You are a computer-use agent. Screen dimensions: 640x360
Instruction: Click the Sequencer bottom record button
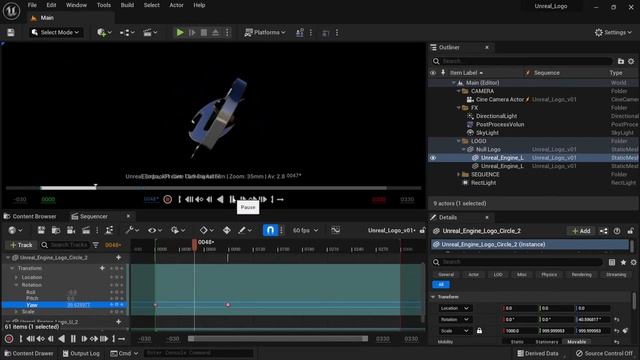pyautogui.click(x=9, y=339)
